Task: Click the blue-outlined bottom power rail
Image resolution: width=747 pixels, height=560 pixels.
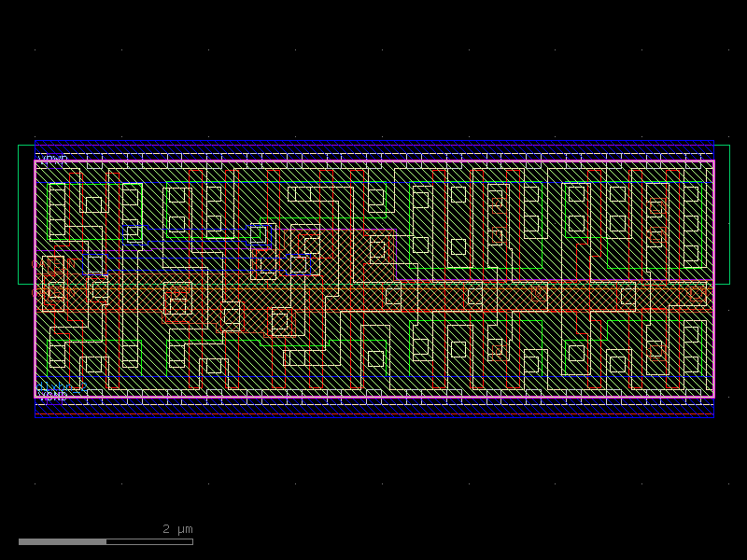Action: pyautogui.click(x=373, y=407)
